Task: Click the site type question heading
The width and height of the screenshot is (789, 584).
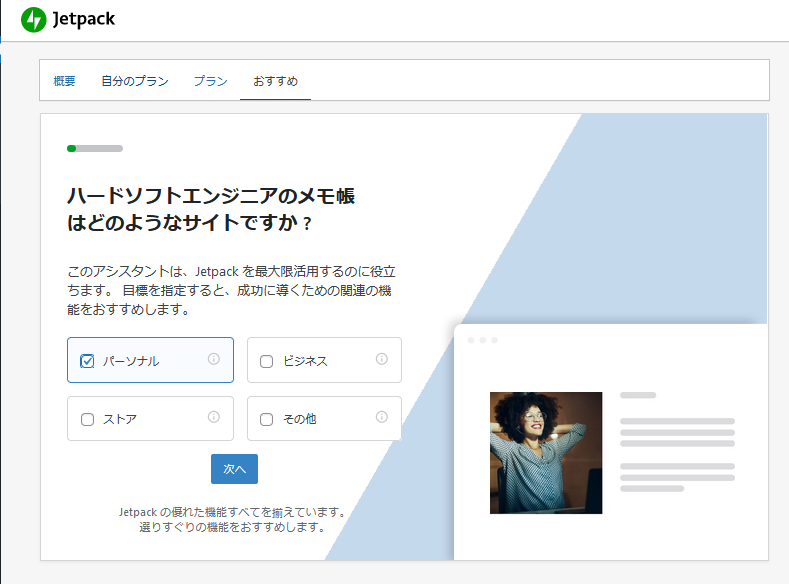Action: [210, 209]
